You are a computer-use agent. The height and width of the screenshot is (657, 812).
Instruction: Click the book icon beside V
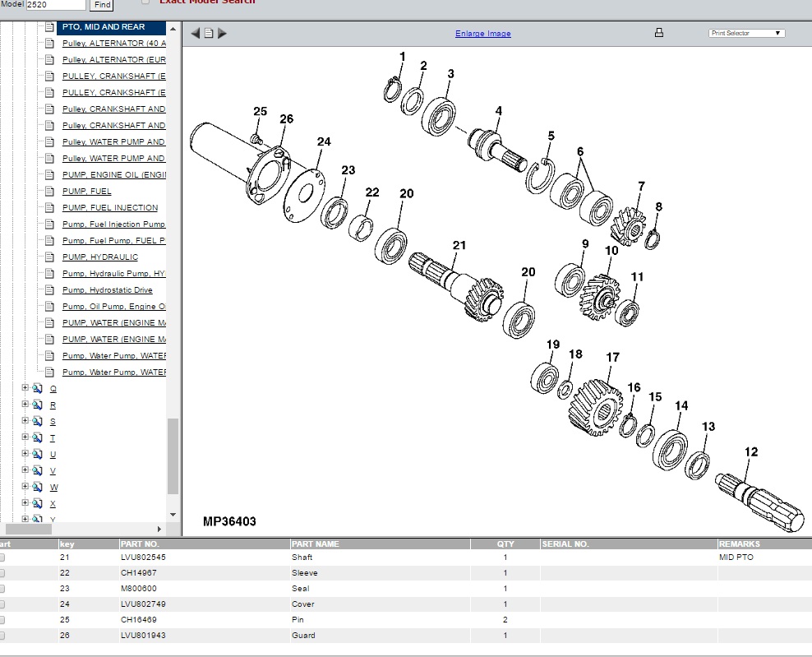[37, 471]
